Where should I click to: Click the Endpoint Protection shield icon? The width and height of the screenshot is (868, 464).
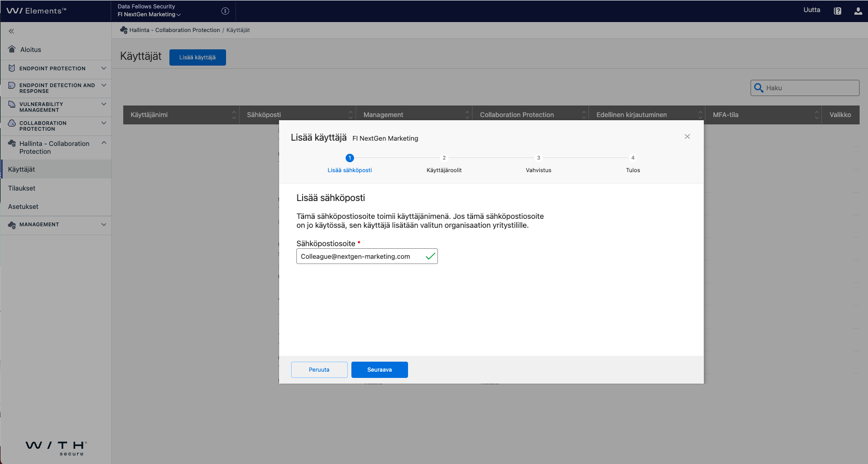(12, 68)
